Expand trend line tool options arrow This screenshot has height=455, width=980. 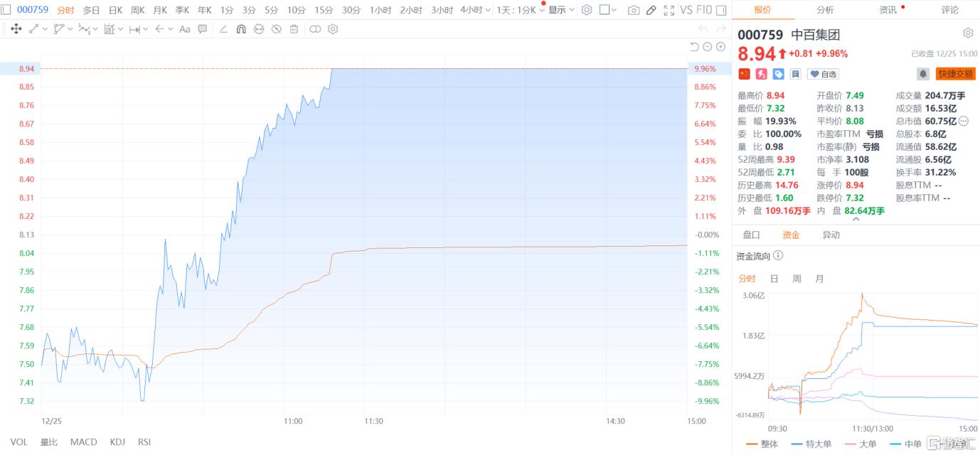(45, 29)
